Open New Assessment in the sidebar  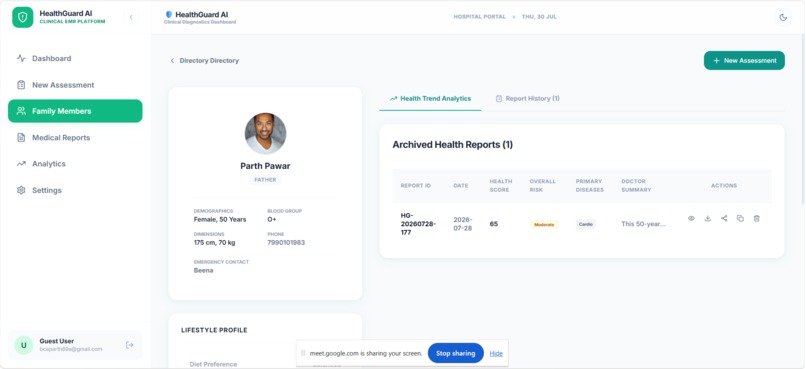pos(75,85)
